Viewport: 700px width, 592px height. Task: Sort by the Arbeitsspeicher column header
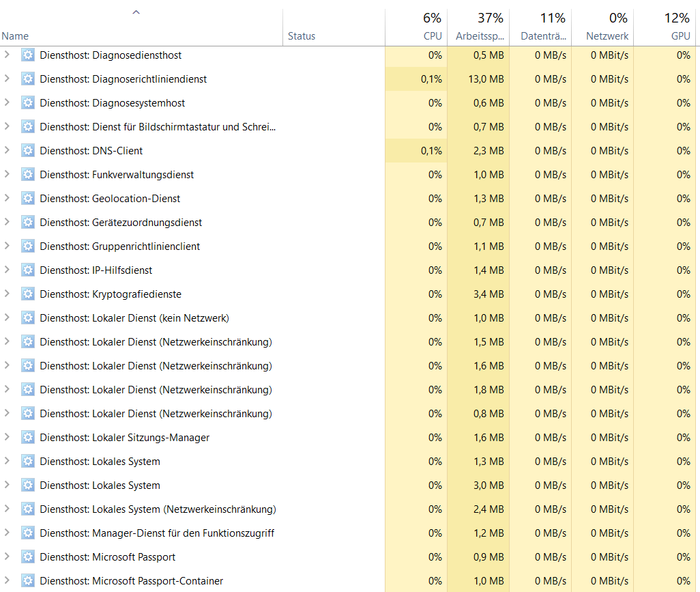pos(478,27)
